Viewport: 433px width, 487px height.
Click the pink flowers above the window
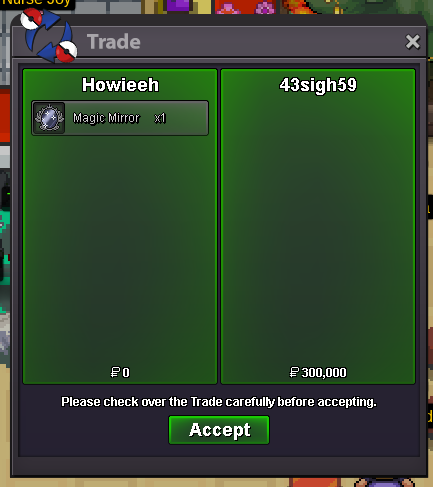click(x=246, y=7)
